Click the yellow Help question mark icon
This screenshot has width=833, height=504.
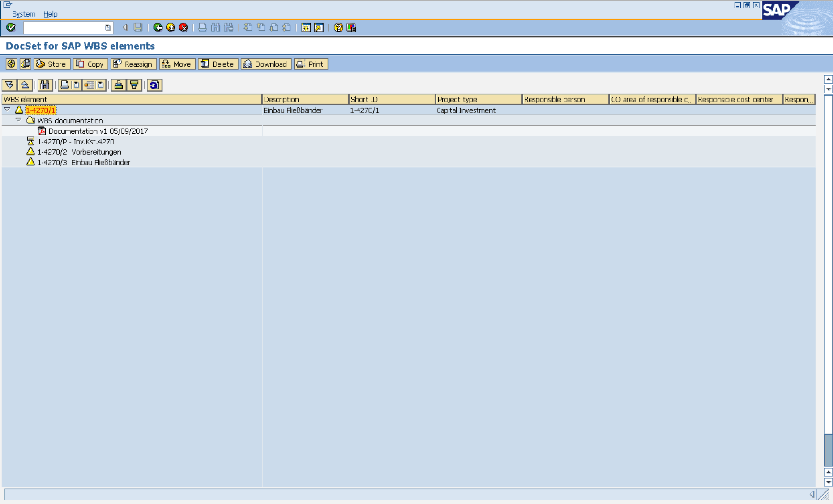point(338,28)
